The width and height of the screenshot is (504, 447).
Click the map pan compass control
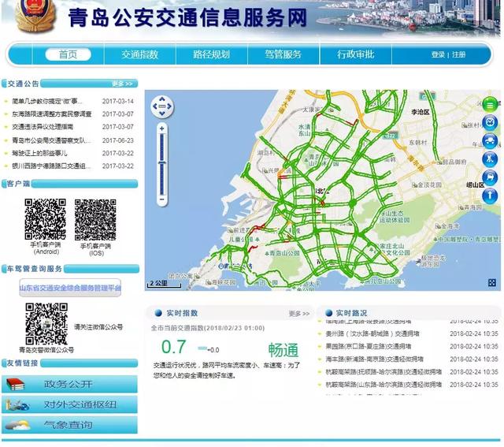pyautogui.click(x=162, y=106)
